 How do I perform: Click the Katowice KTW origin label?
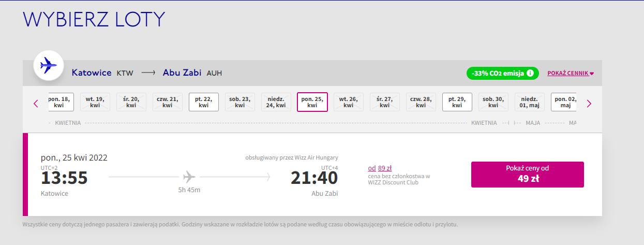pyautogui.click(x=102, y=73)
